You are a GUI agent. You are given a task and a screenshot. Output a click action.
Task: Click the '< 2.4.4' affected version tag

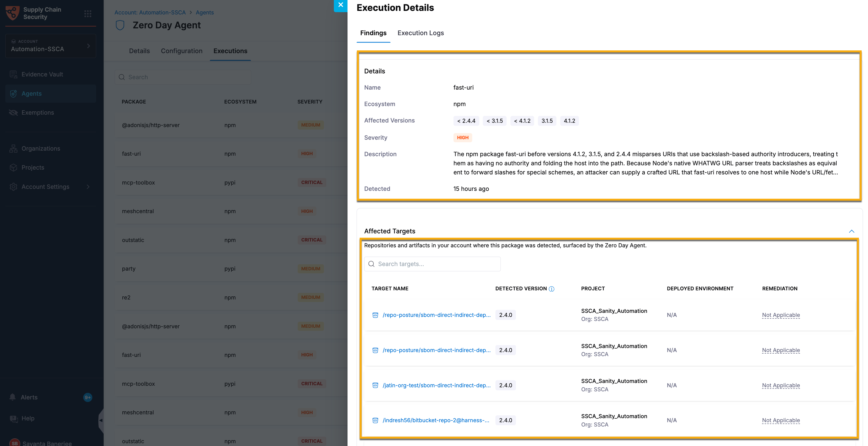(466, 121)
